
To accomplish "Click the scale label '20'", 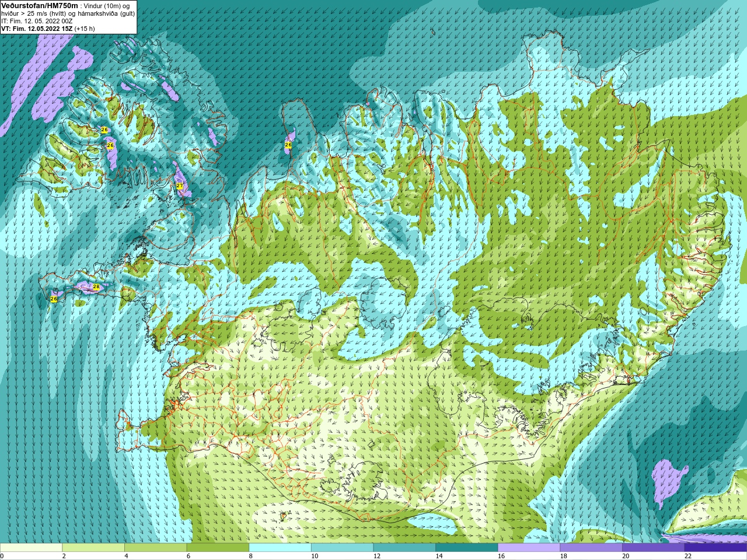I will click(x=626, y=556).
